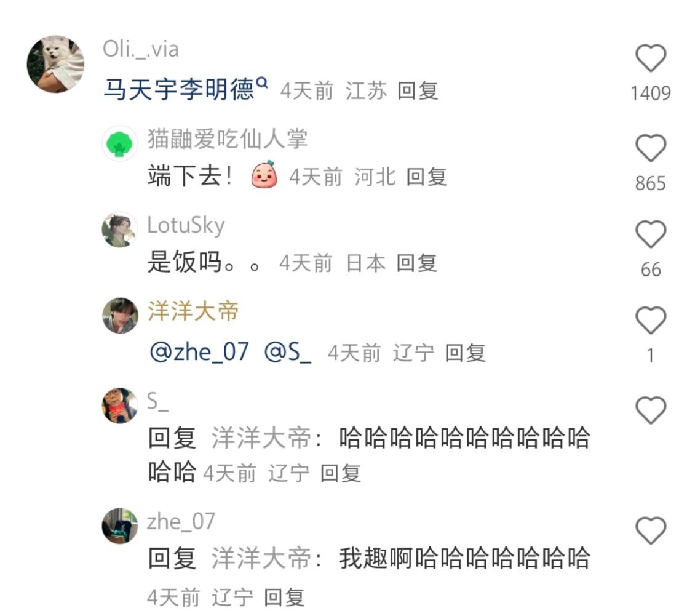Viewport: 695px width, 616px height.
Task: Open S_'s profile avatar
Action: point(120,406)
